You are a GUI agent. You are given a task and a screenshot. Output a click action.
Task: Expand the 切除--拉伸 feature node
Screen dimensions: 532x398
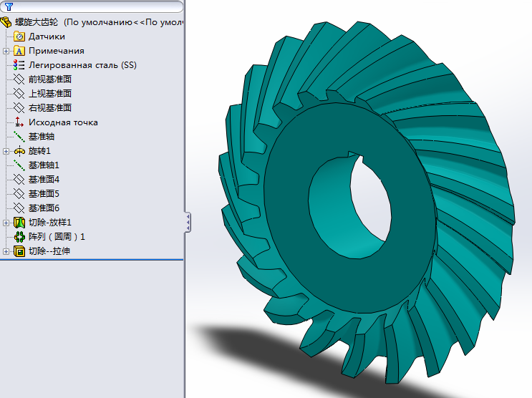pos(6,251)
